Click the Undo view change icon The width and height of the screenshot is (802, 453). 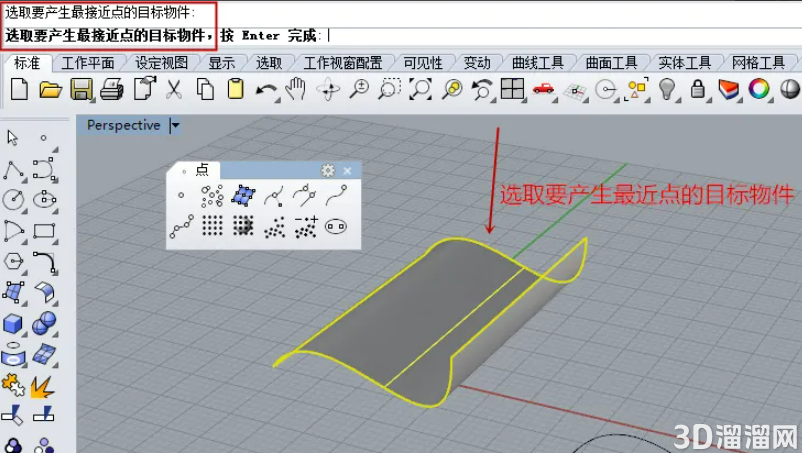coord(482,89)
